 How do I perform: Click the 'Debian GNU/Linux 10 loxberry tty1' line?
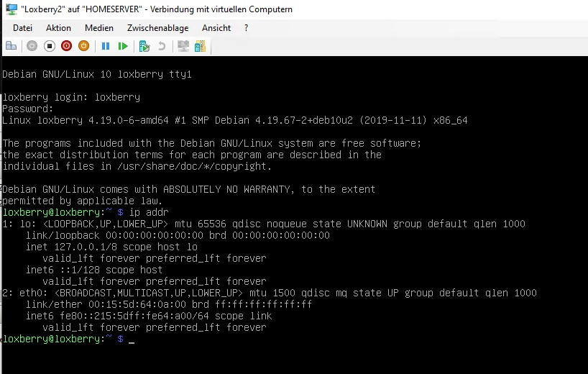pyautogui.click(x=97, y=74)
